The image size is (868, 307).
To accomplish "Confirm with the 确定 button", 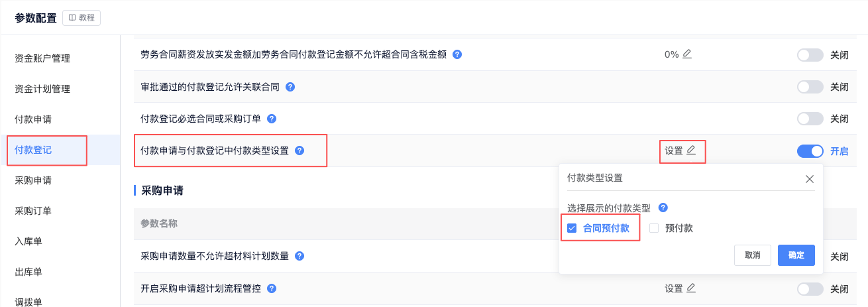I will (x=796, y=255).
